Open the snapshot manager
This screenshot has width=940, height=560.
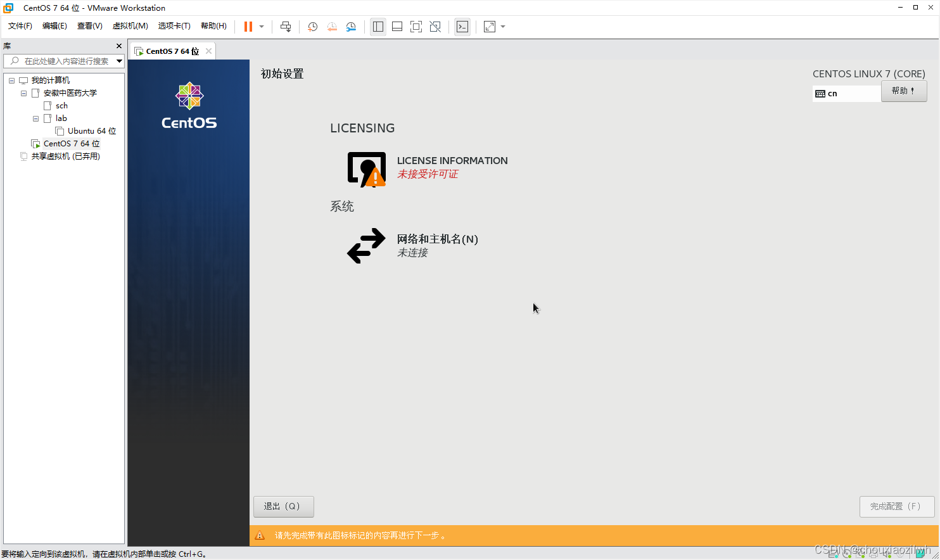click(351, 27)
